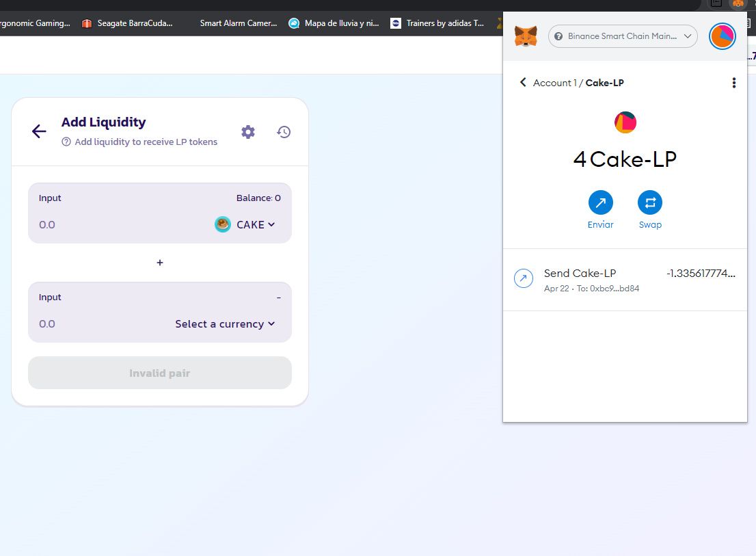756x556 pixels.
Task: Click the help icon beside Add liquidity subtitle
Action: tap(66, 142)
